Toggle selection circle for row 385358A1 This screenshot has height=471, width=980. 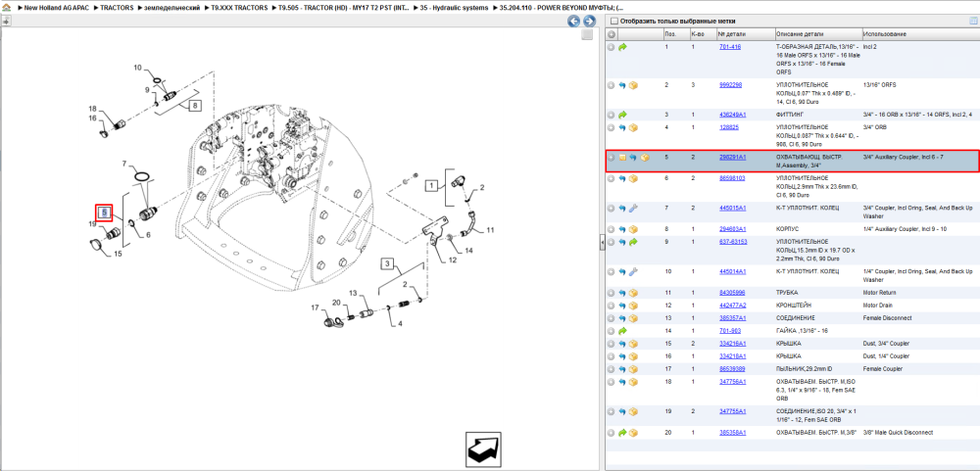[612, 432]
